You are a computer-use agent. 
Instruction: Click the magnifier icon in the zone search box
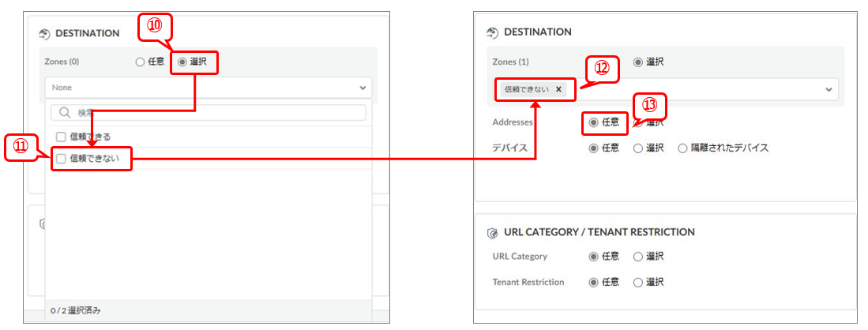66,113
